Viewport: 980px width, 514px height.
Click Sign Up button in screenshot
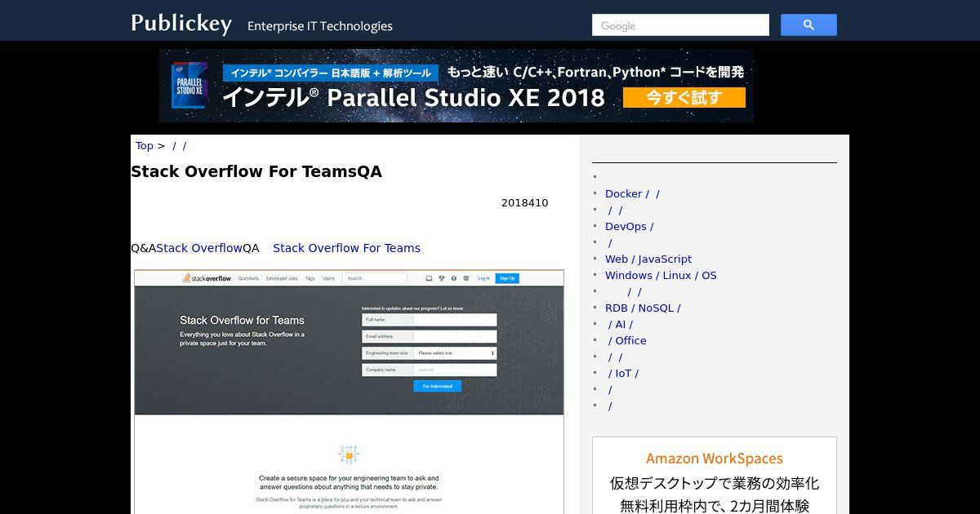click(507, 278)
